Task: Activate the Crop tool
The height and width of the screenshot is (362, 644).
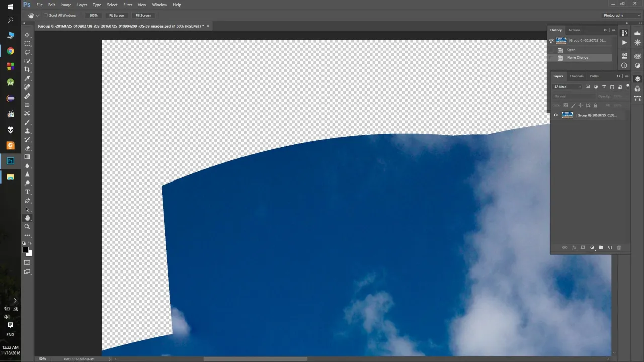Action: [x=27, y=70]
